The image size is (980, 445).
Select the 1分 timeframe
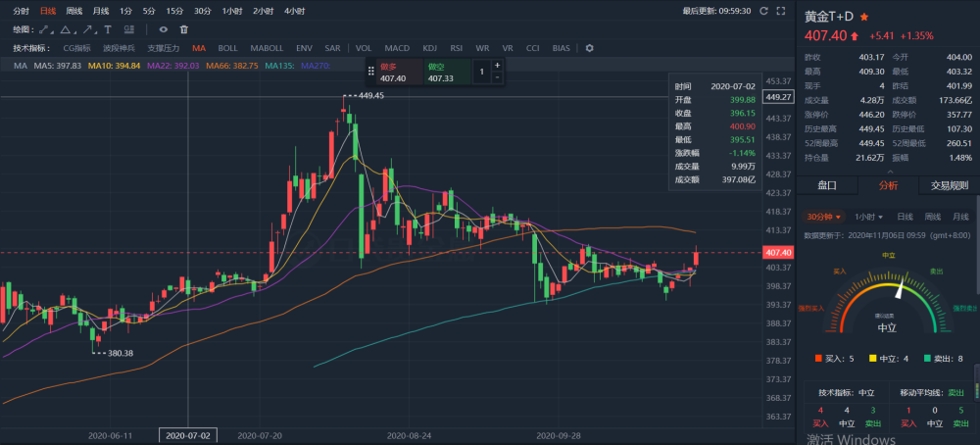click(126, 11)
